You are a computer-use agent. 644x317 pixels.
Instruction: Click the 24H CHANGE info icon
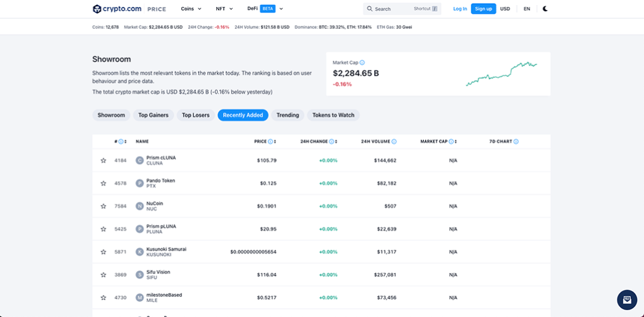(x=331, y=142)
